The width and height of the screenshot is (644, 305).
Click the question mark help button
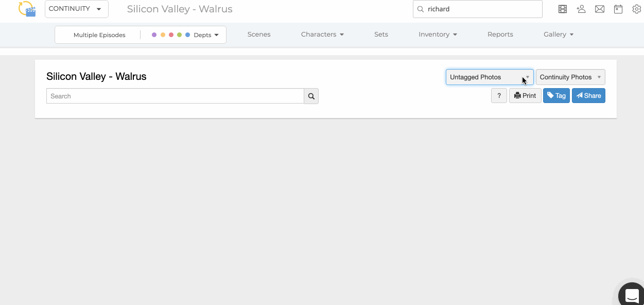pos(499,95)
